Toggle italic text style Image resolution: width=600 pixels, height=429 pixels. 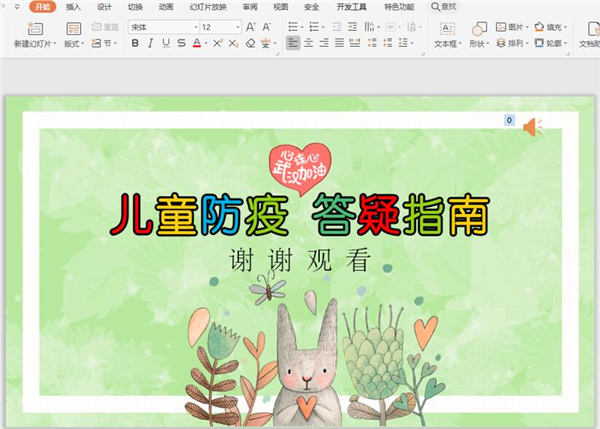tap(150, 44)
